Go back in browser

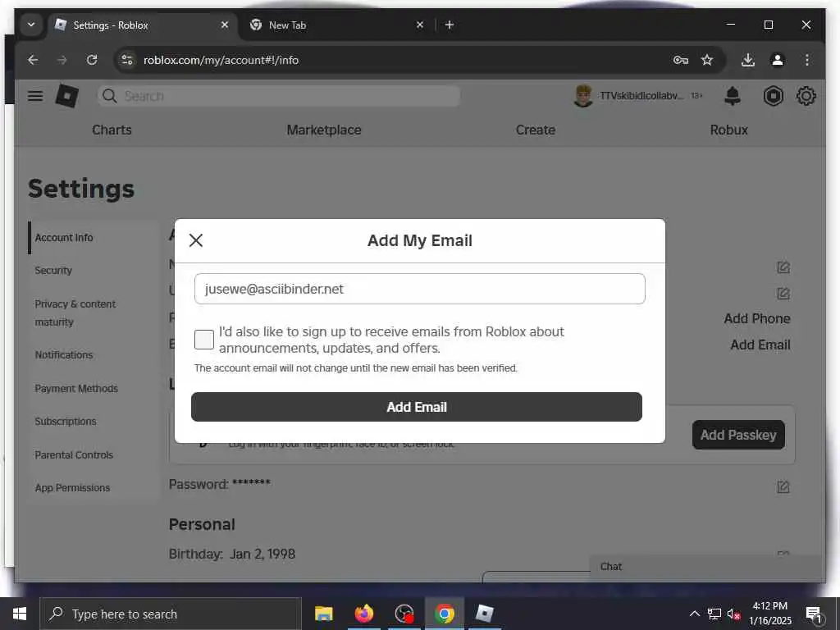[33, 60]
